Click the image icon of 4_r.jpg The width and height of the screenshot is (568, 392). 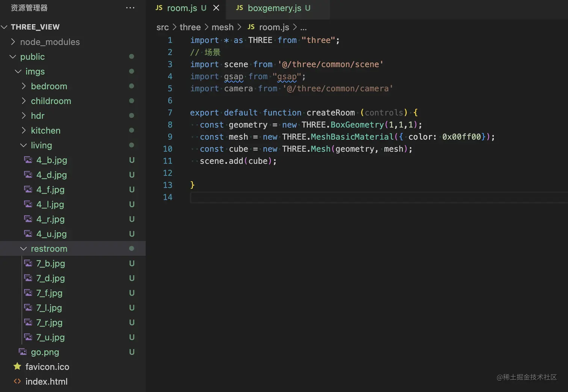(x=28, y=219)
